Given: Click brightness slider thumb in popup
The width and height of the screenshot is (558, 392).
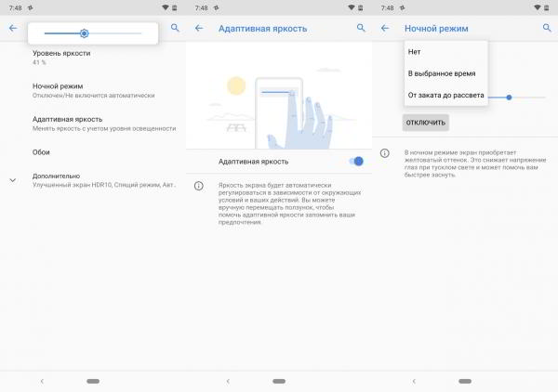Looking at the screenshot, I should [84, 33].
